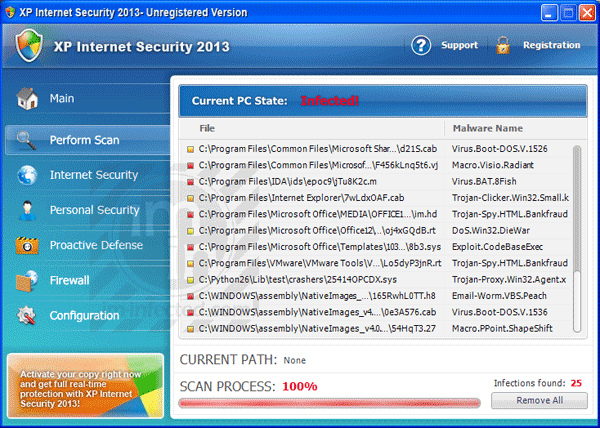Open Personal Security section
The image size is (600, 428).
pyautogui.click(x=87, y=210)
